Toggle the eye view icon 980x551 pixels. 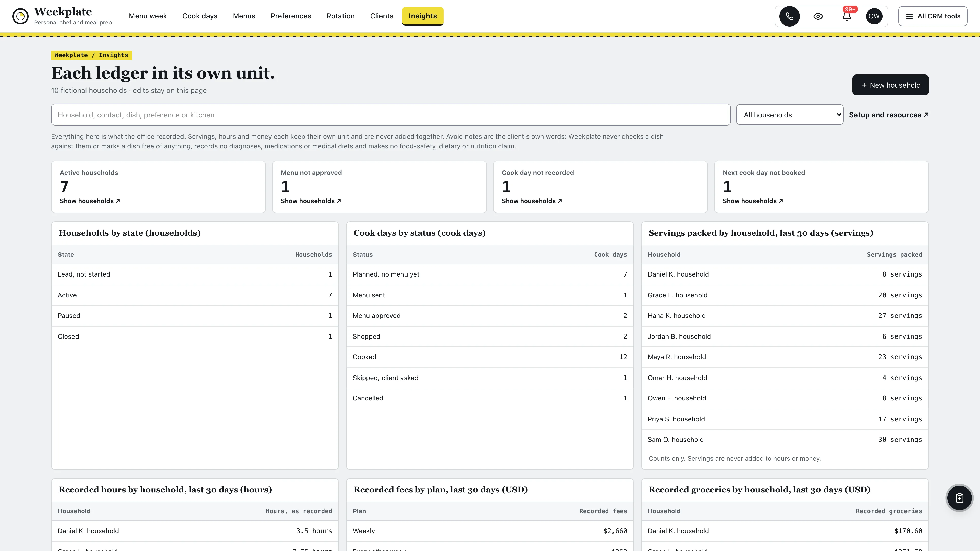818,16
